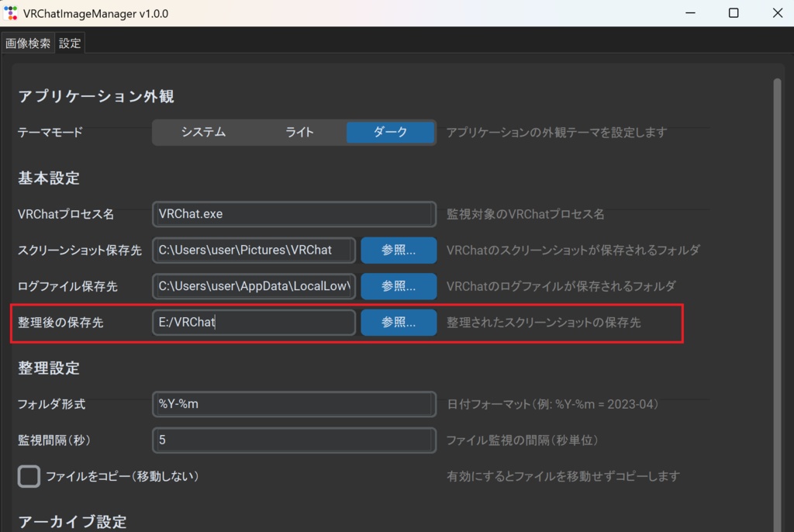Open the 設定 tab
Image resolution: width=794 pixels, height=532 pixels.
point(69,43)
